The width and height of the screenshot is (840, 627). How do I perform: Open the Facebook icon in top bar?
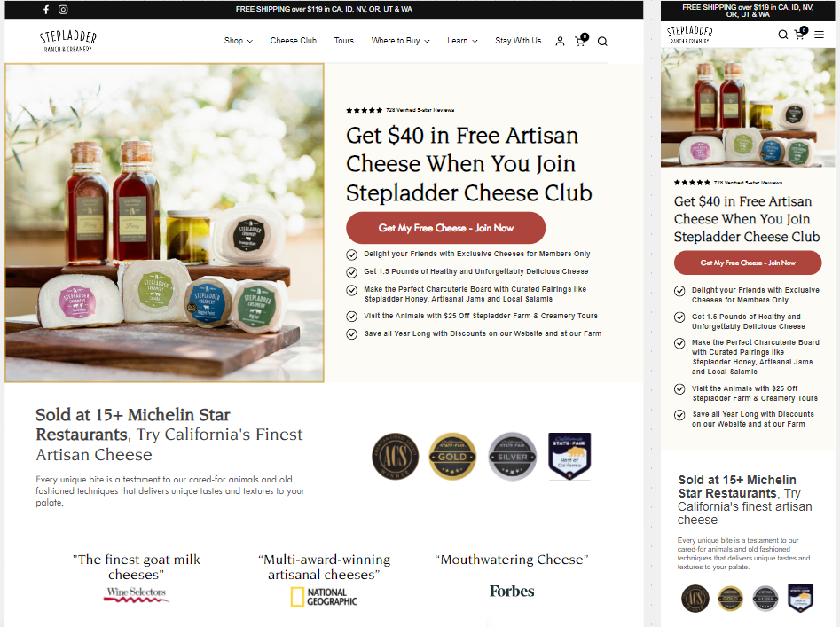click(46, 10)
